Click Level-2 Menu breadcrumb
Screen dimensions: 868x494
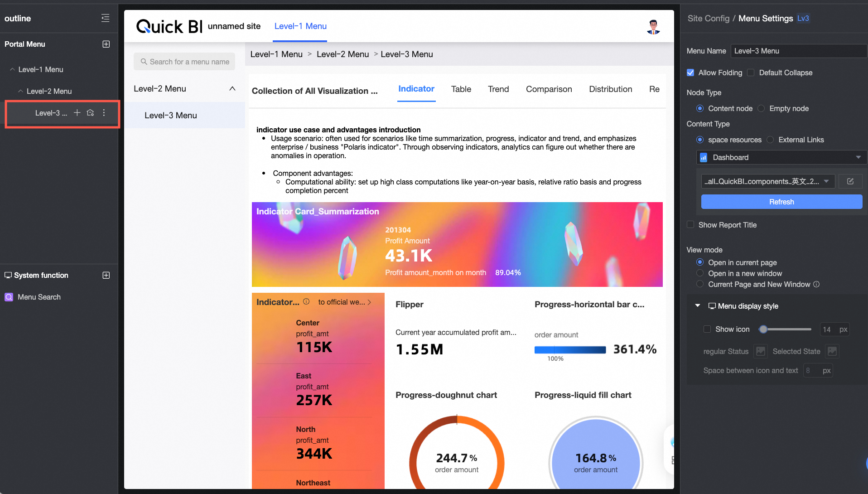342,54
